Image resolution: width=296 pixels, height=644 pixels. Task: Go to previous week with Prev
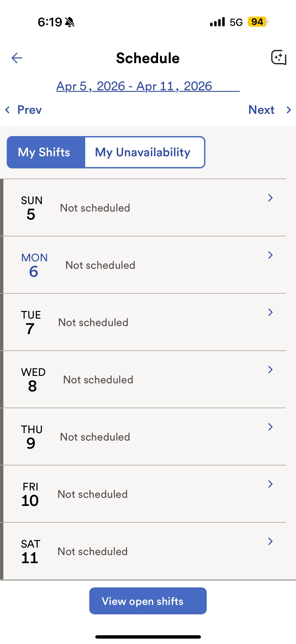point(29,110)
